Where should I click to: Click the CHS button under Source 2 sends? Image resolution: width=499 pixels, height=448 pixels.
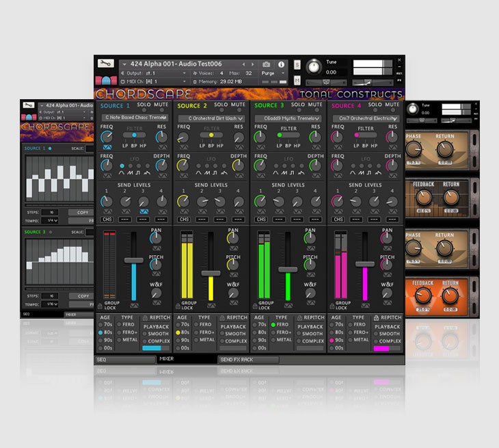coord(184,220)
